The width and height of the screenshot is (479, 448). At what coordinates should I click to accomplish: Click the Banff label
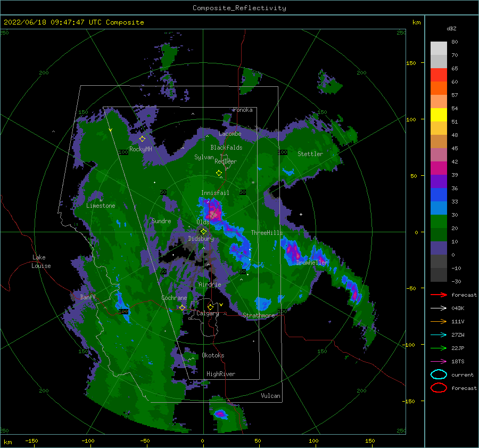click(88, 297)
